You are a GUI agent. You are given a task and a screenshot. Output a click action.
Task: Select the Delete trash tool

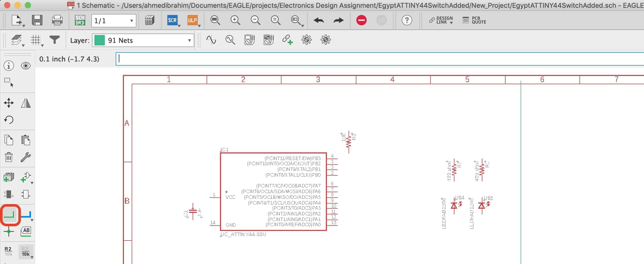(9, 157)
